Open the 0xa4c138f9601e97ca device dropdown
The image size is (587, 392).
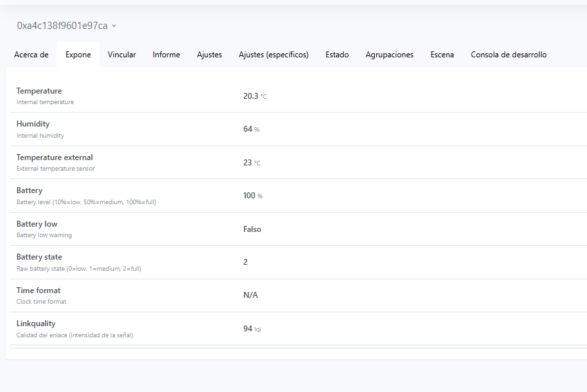(67, 26)
